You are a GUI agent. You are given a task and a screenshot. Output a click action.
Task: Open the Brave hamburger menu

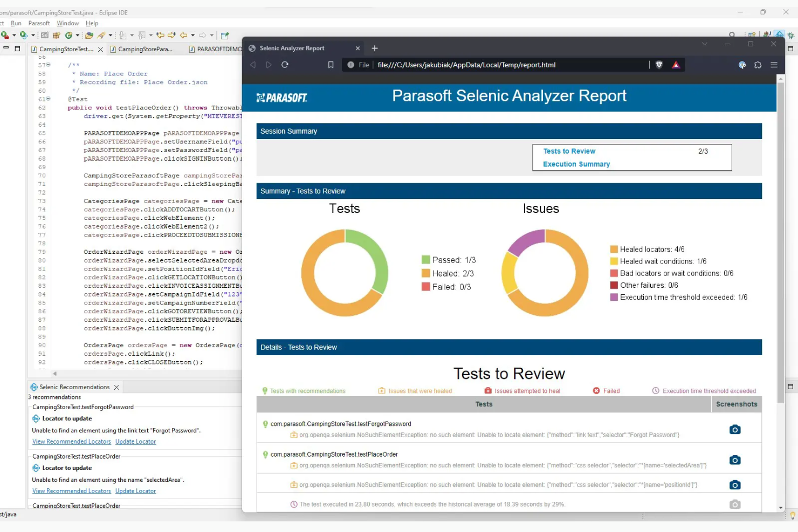click(x=774, y=65)
